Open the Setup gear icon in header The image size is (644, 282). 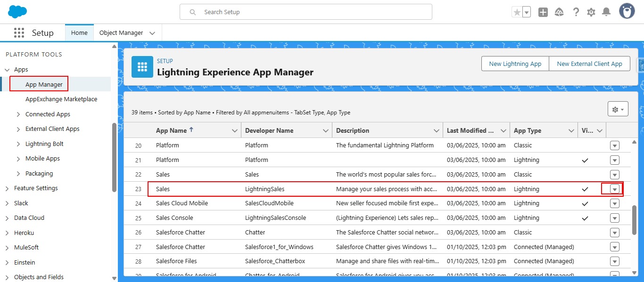pyautogui.click(x=591, y=12)
